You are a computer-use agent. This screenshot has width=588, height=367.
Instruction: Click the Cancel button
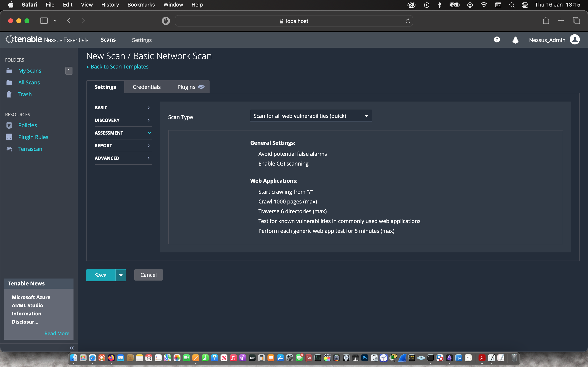point(148,275)
